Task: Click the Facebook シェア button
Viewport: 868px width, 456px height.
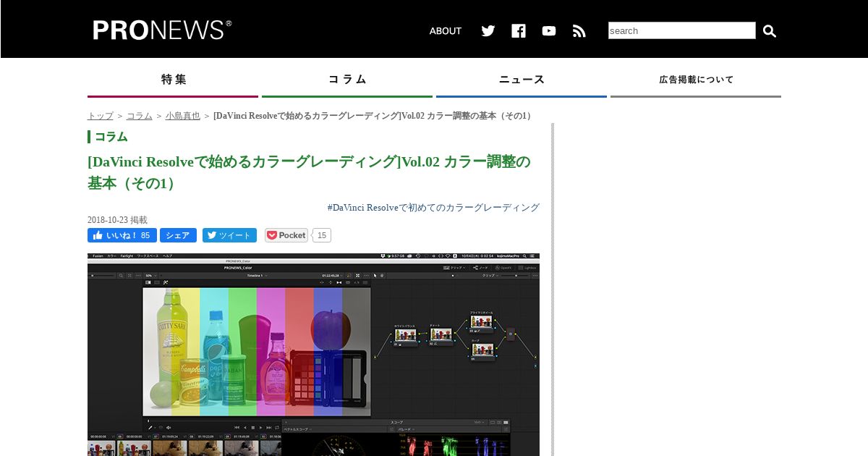Action: pyautogui.click(x=178, y=235)
